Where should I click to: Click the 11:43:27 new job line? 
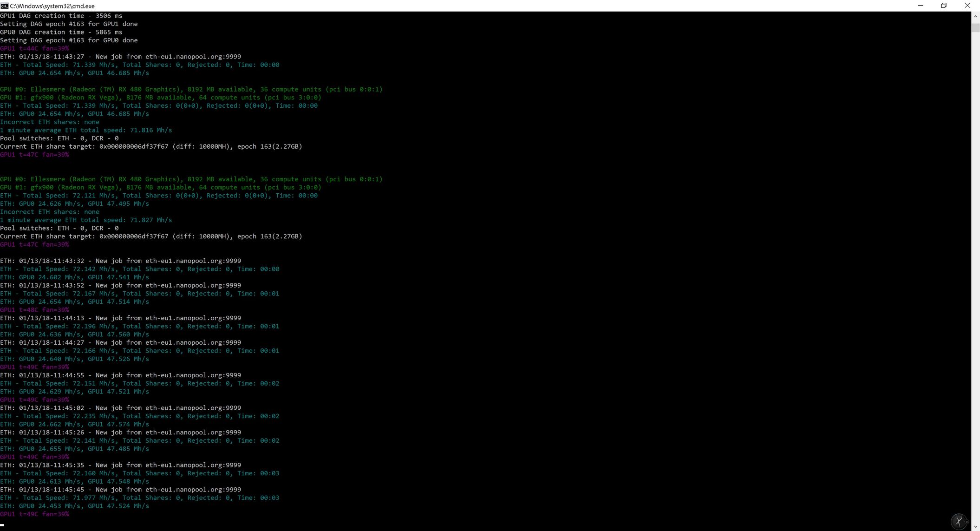click(120, 57)
